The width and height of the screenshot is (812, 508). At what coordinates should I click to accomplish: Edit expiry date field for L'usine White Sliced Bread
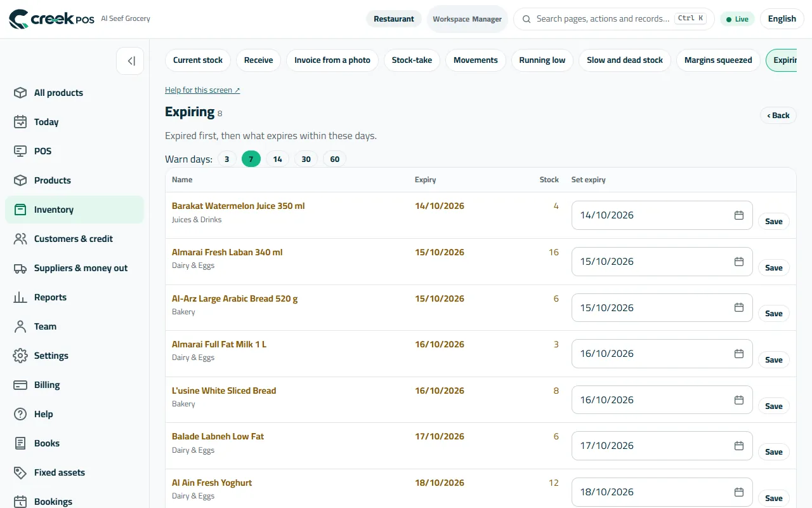pos(662,400)
